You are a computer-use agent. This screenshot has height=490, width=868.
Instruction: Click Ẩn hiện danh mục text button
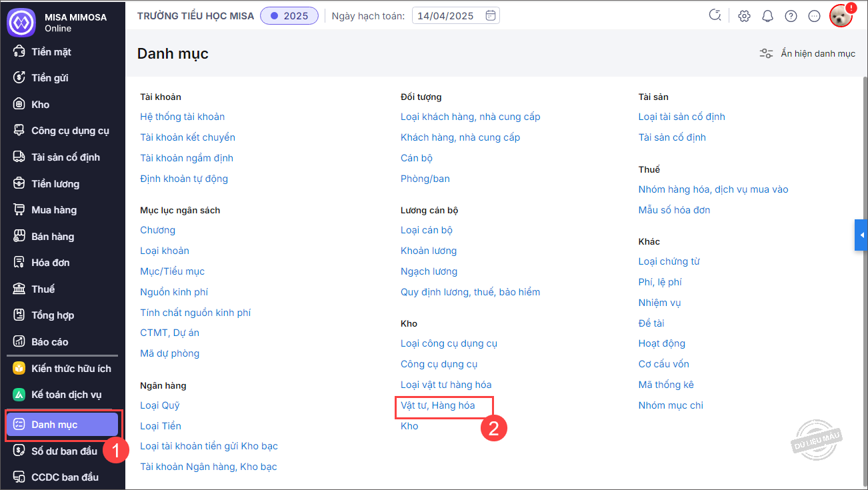(x=818, y=53)
